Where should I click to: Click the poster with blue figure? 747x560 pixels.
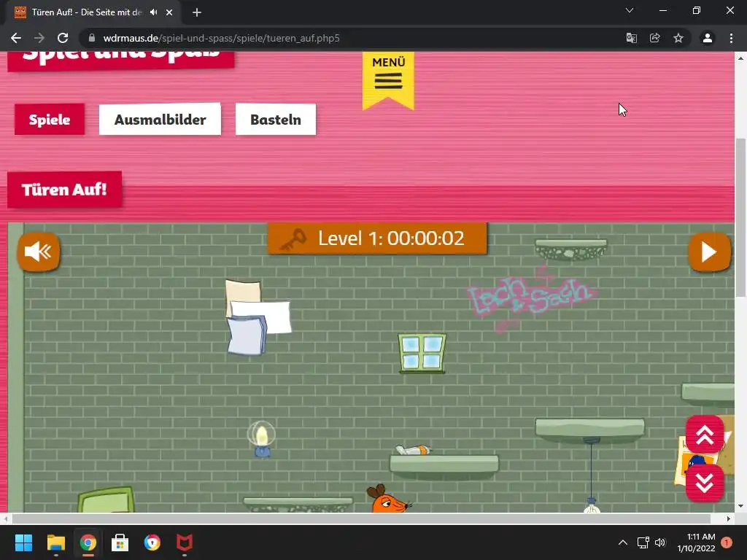click(x=698, y=462)
